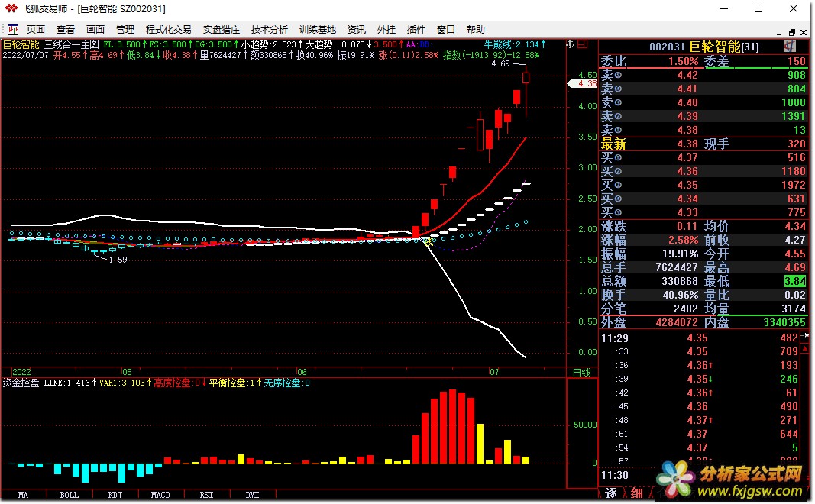Select the 细 detail tab

coord(636,493)
